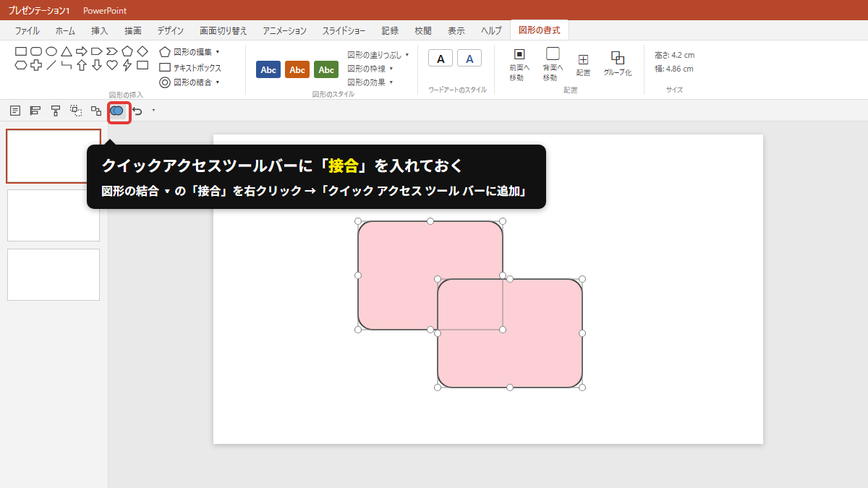
Task: Click the 幅 width field
Action: click(x=675, y=69)
